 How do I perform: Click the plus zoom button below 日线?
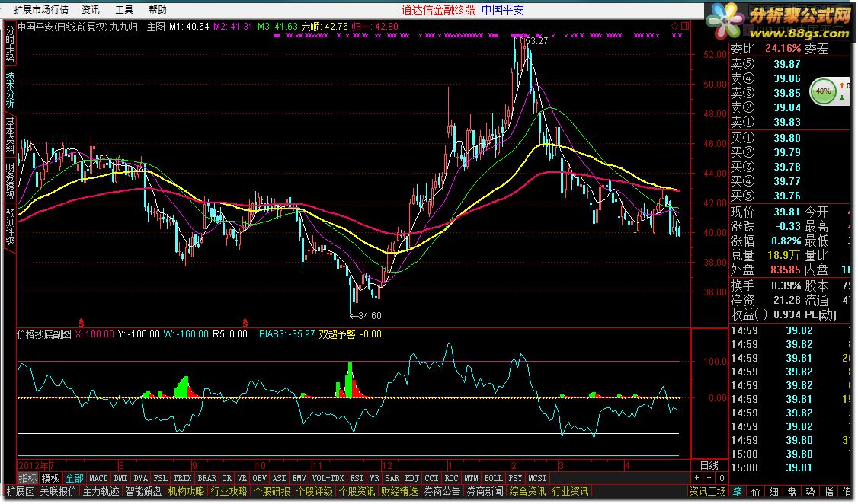pos(697,478)
